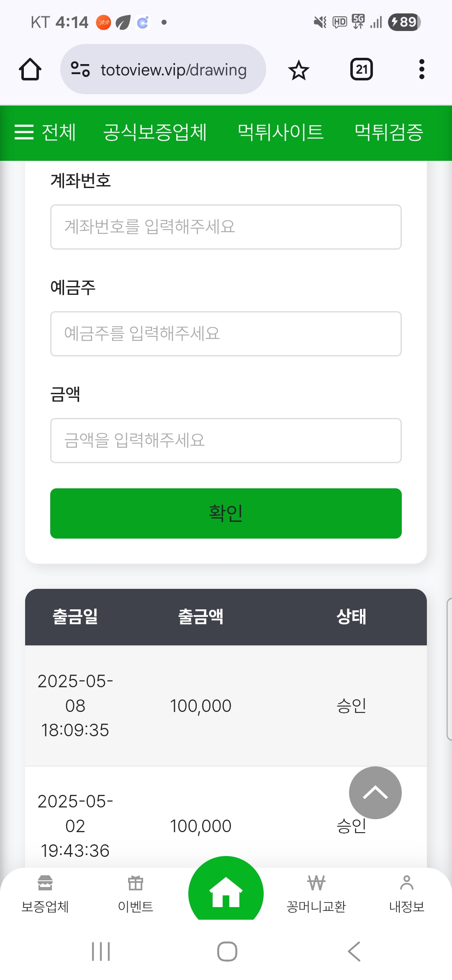This screenshot has height=980, width=452.
Task: Open 보증업체 in bottom navigation
Action: point(45,894)
